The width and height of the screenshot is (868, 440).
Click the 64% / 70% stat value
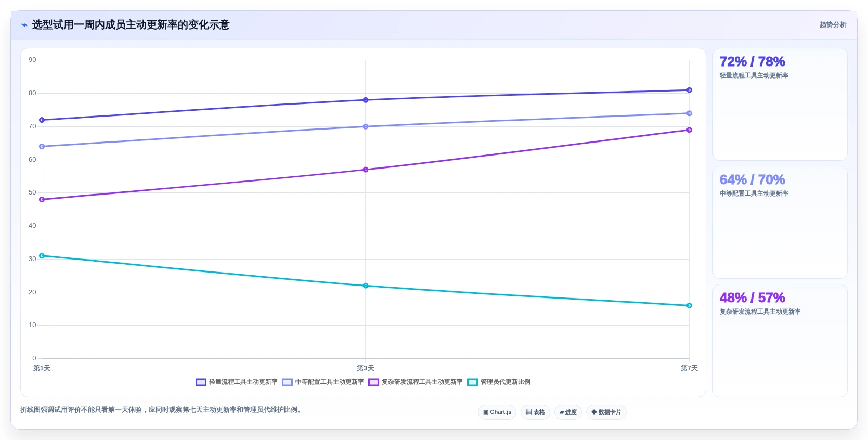tap(752, 180)
